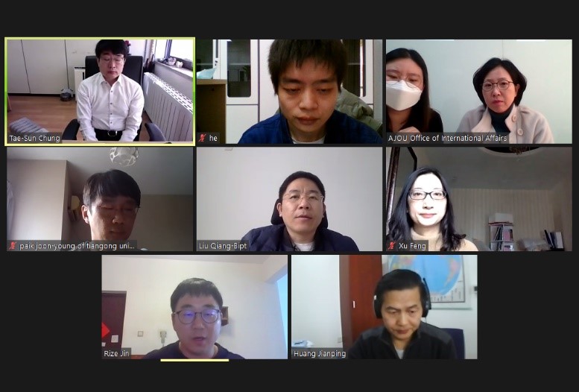Viewport: 579px width, 392px height.
Task: Select Xu Feng's video tile
Action: click(x=479, y=199)
